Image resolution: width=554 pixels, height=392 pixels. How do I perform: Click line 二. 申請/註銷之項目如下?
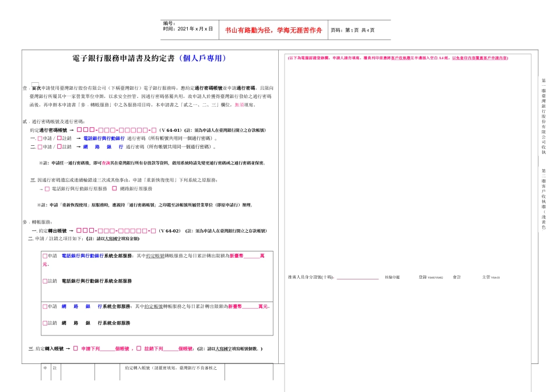coord(84,239)
